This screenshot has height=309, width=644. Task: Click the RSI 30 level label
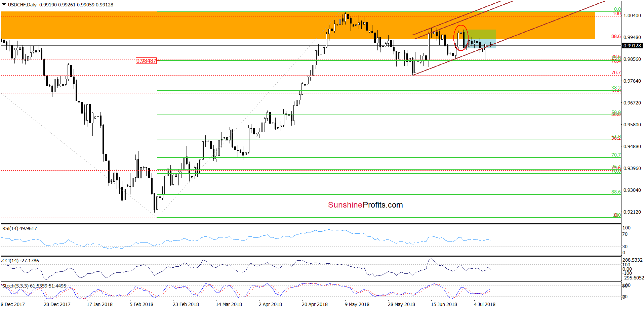[625, 247]
